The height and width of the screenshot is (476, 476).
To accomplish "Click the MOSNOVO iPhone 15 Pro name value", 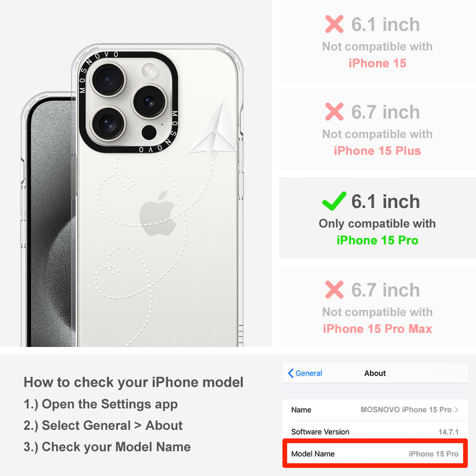I will pyautogui.click(x=406, y=409).
